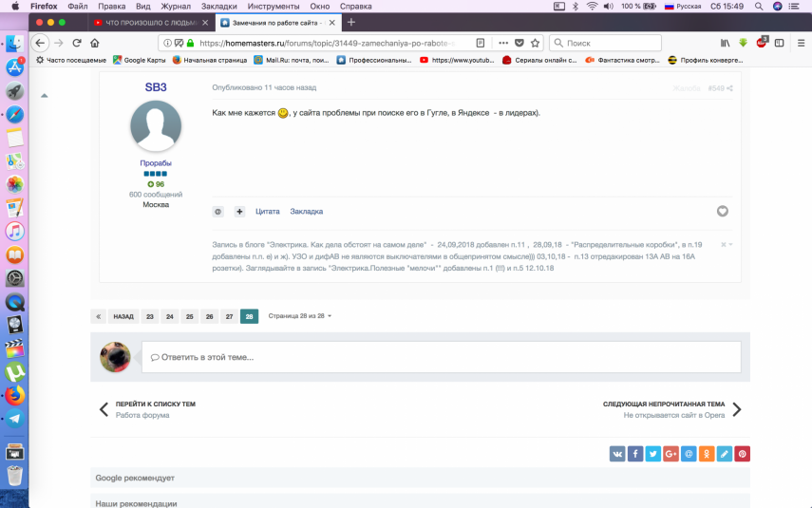Bookmark this page with the star

click(535, 43)
